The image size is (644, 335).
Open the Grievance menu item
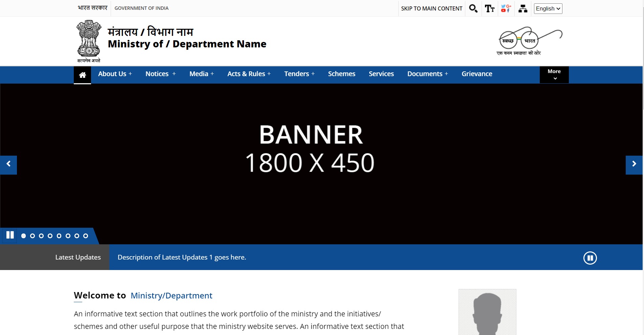pyautogui.click(x=476, y=74)
